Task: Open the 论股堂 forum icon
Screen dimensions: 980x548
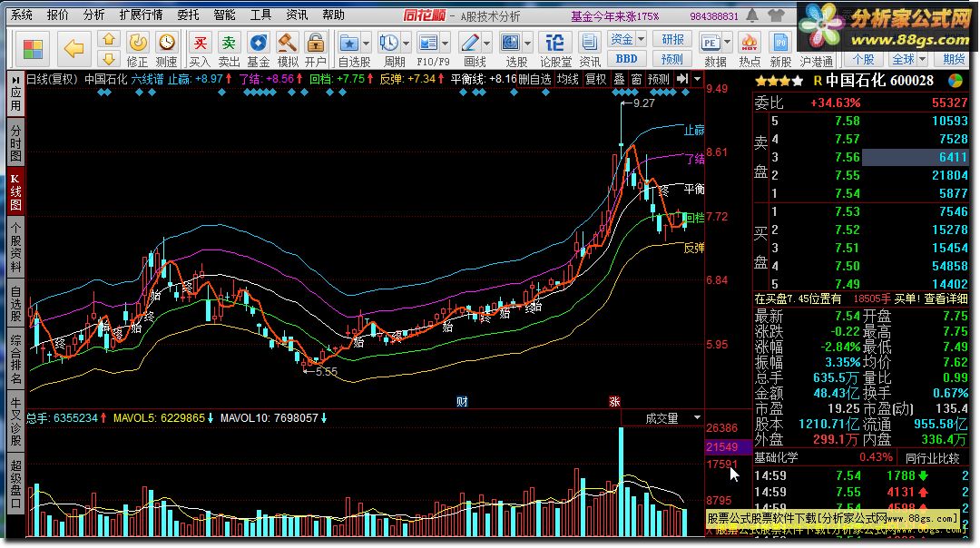Action: pyautogui.click(x=555, y=43)
